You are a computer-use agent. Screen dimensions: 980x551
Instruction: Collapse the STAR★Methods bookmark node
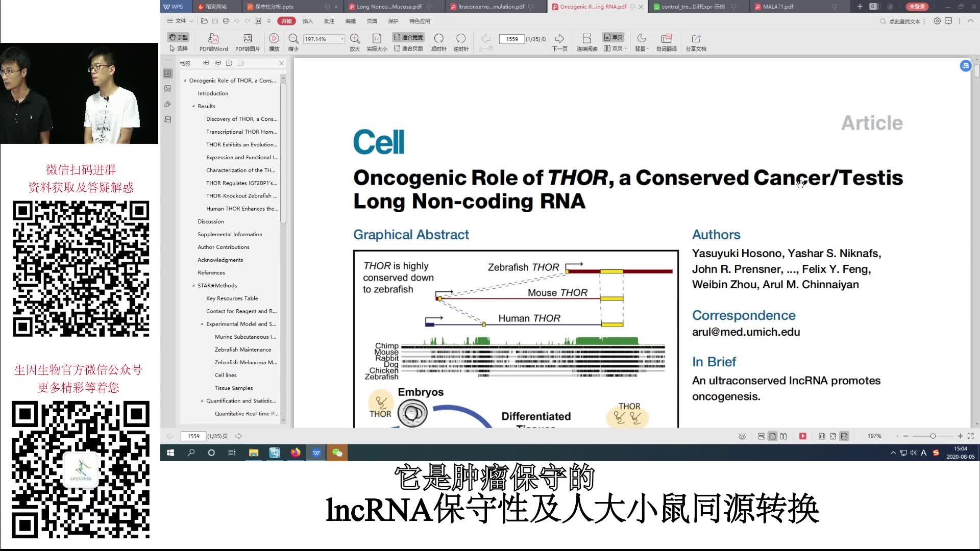[193, 286]
